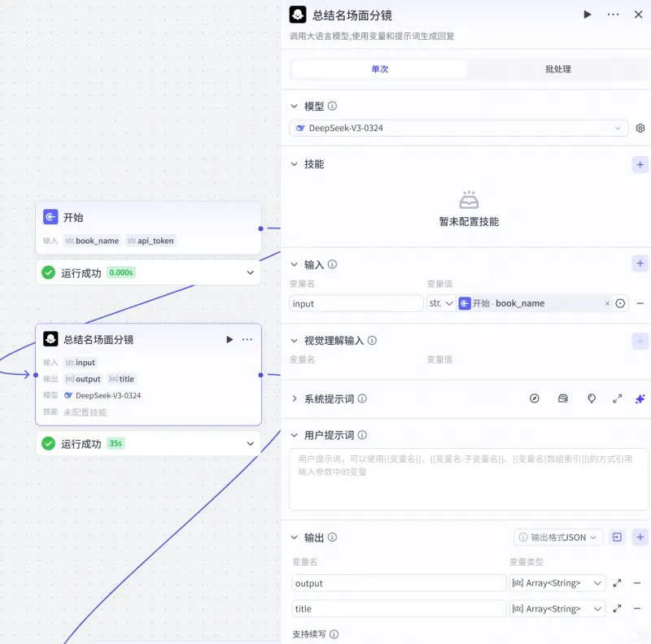Click the AI sparkle icon to generate system prompt

pos(640,398)
